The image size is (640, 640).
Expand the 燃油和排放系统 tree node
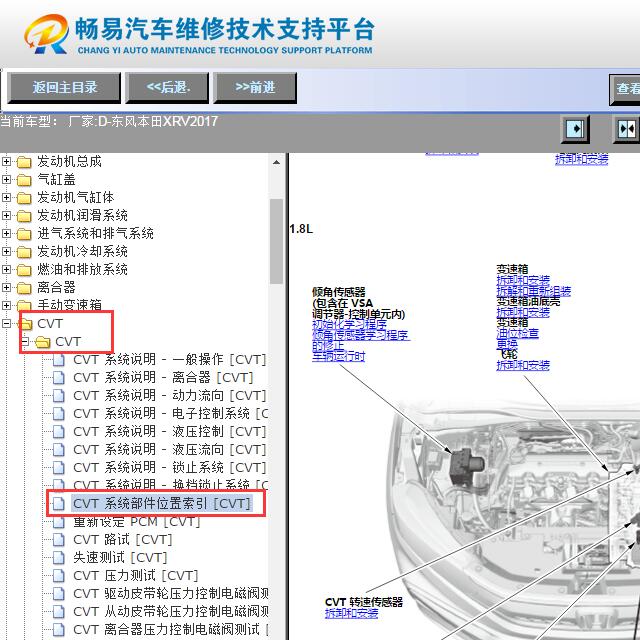tap(6, 269)
